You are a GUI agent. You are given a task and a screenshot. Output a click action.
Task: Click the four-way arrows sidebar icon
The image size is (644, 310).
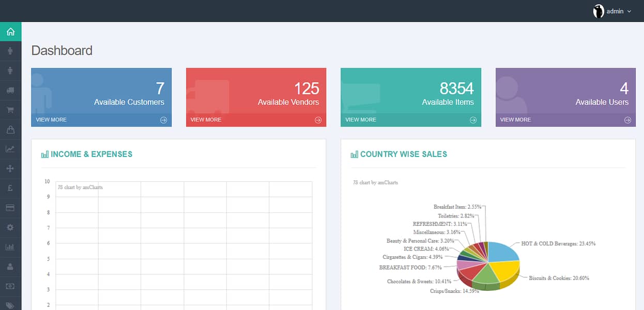pos(10,168)
